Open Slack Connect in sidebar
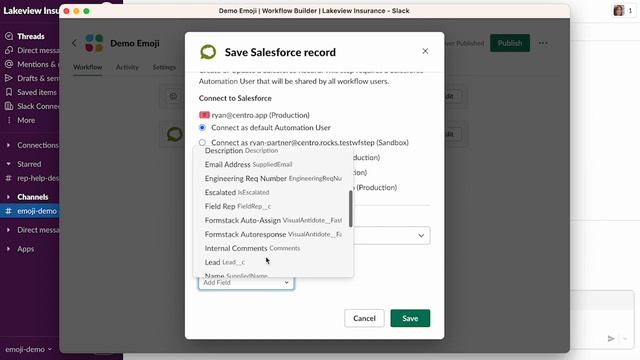 point(32,106)
